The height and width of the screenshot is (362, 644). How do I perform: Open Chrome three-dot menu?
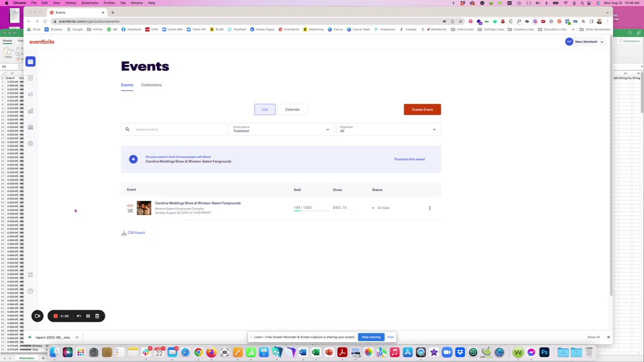[x=607, y=21]
